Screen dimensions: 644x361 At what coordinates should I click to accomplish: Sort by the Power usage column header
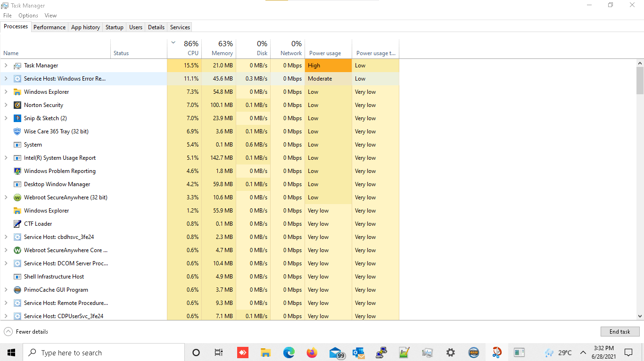pos(328,49)
